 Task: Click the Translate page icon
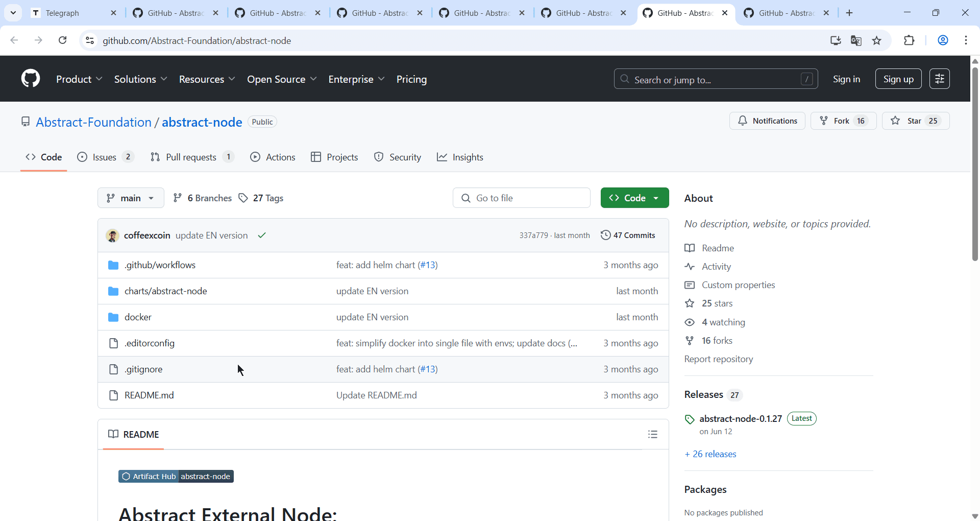(856, 40)
